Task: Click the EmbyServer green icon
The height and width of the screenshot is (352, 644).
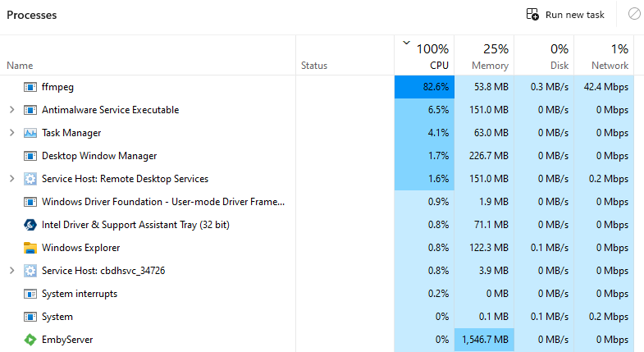Action: (x=30, y=340)
